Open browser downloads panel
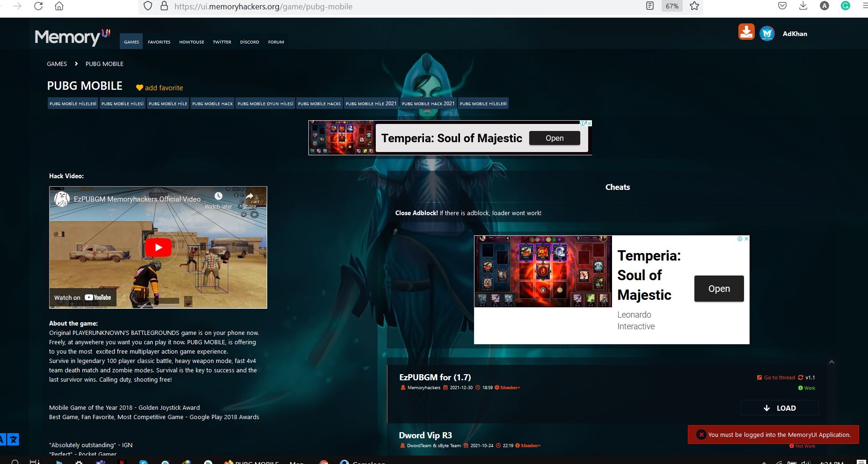 coord(803,6)
